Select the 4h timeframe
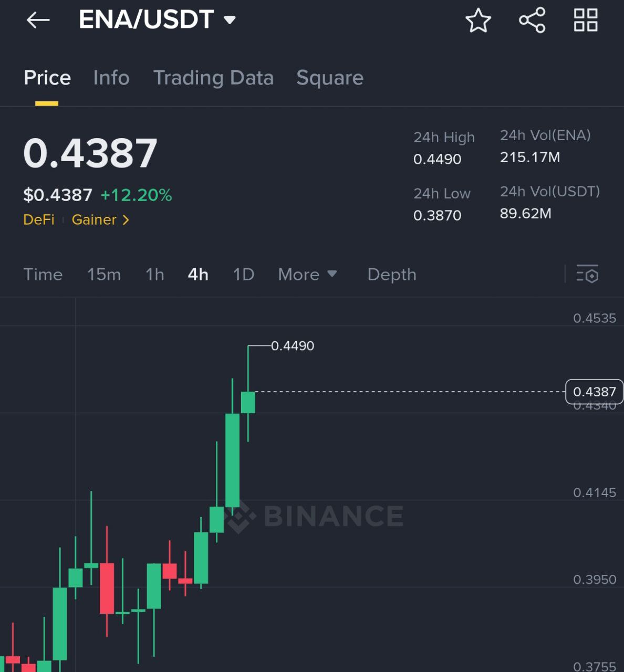624x672 pixels. point(198,274)
